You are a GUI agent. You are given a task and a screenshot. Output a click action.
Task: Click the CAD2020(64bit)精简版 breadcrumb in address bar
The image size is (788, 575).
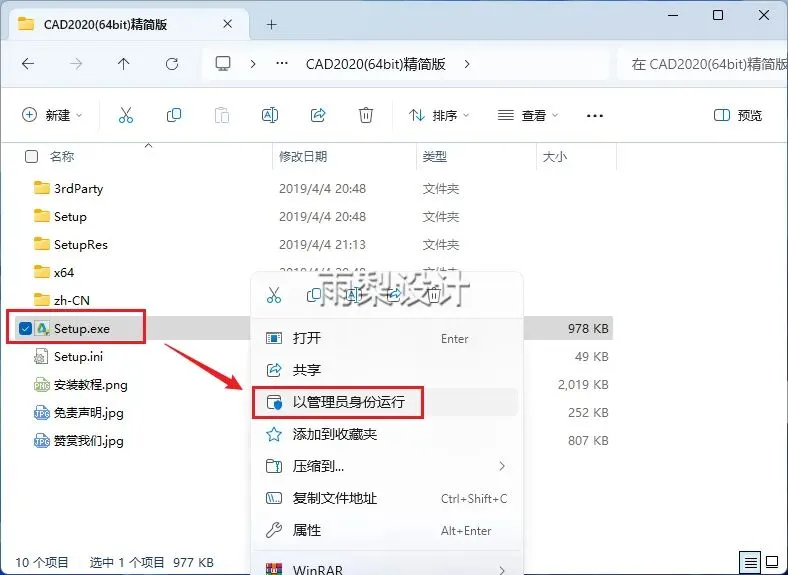pos(376,64)
